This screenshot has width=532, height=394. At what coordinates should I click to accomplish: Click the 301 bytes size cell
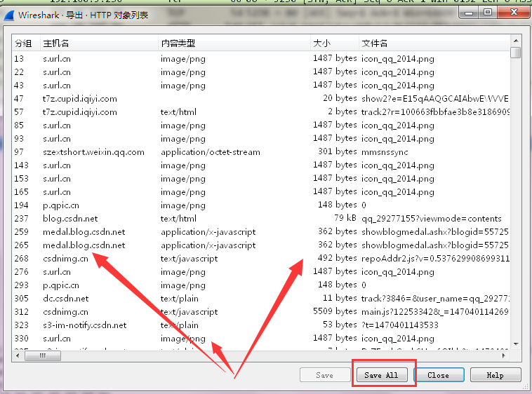(338, 151)
